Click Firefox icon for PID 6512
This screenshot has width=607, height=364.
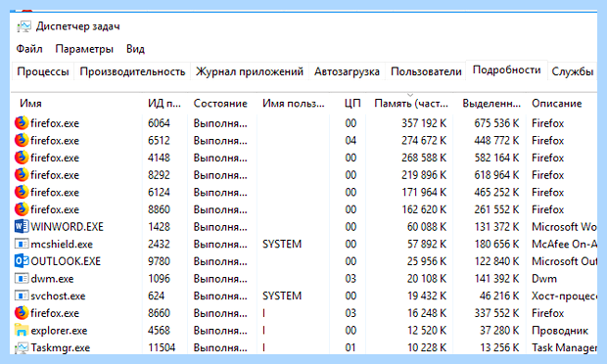(22, 140)
